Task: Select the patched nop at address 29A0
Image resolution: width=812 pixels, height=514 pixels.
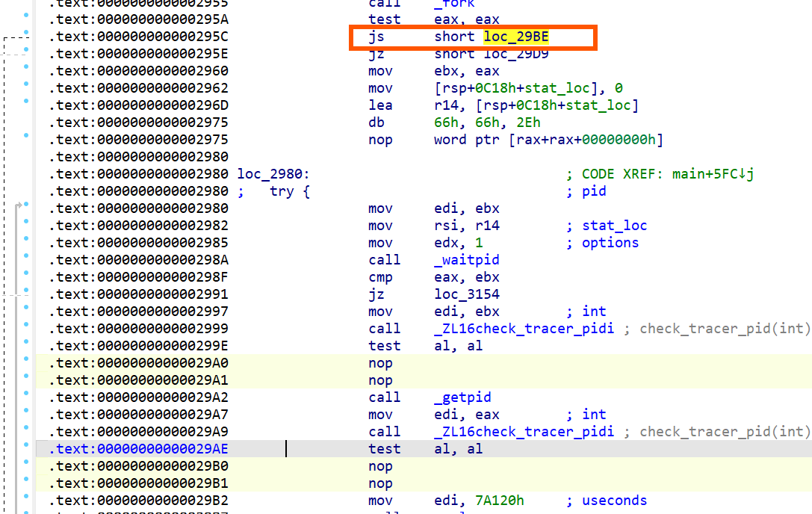Action: pyautogui.click(x=380, y=363)
